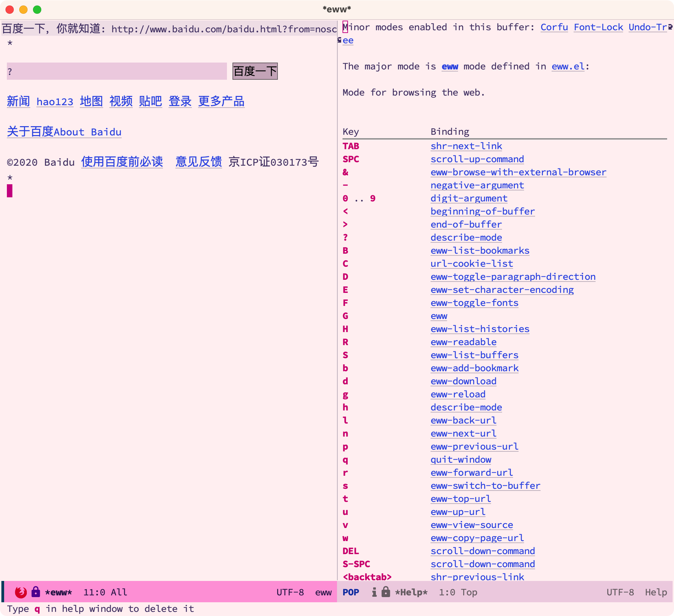Open the 使用百度前必读 link
The width and height of the screenshot is (674, 616).
122,162
